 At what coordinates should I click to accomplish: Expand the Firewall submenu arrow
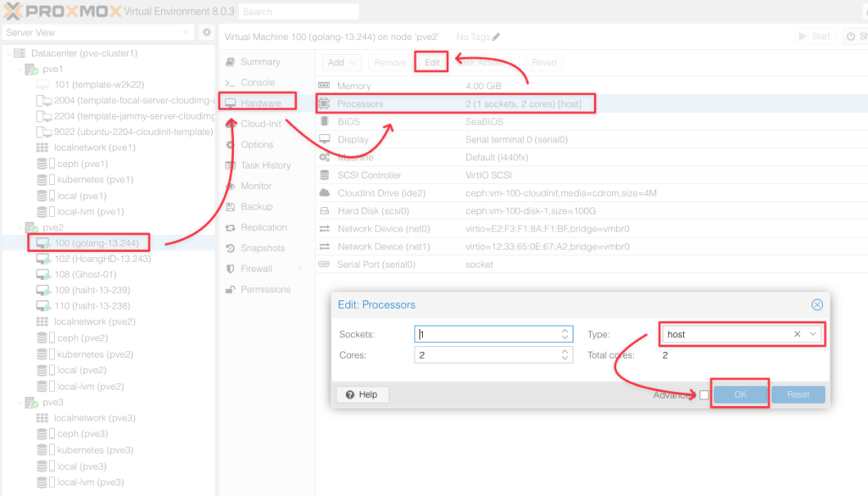301,269
